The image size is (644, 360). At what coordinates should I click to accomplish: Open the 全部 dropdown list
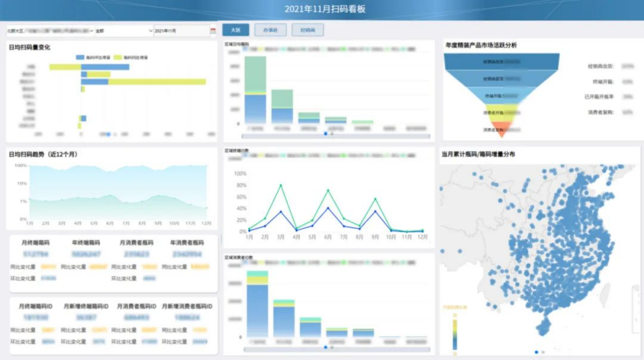coord(124,31)
